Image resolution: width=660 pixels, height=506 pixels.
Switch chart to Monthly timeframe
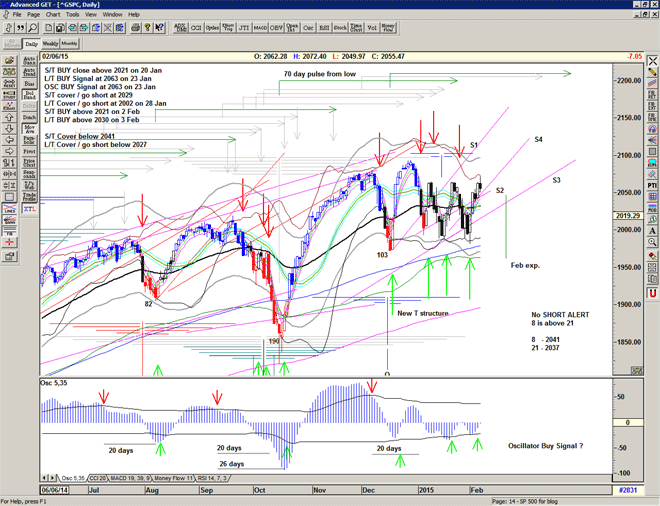pyautogui.click(x=69, y=44)
